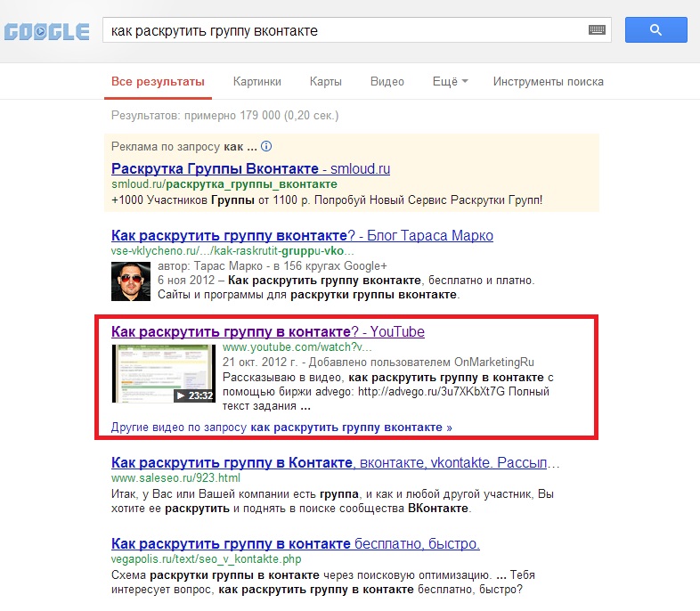The height and width of the screenshot is (611, 700).
Task: Expand the Ещё dropdown menu
Action: (x=450, y=82)
